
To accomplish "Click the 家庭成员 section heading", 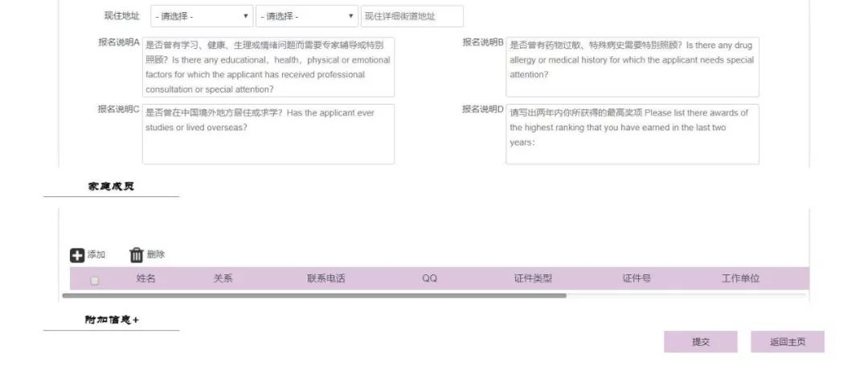I will pyautogui.click(x=111, y=187).
